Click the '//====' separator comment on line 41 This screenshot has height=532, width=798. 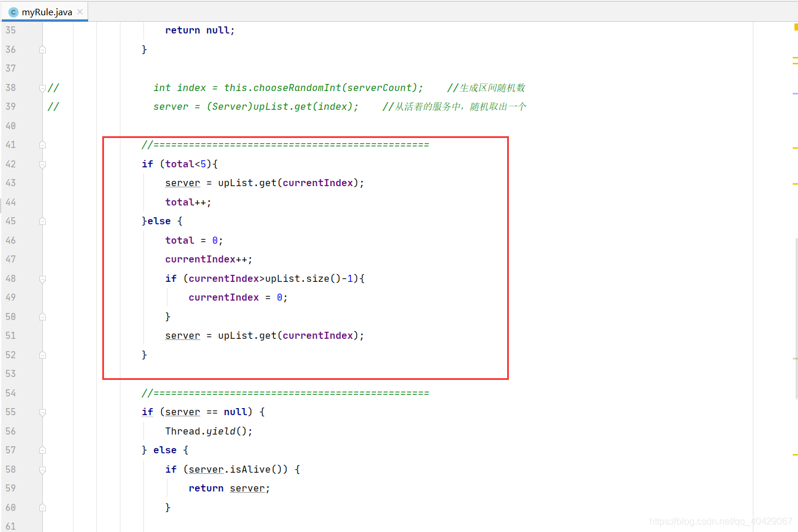286,145
